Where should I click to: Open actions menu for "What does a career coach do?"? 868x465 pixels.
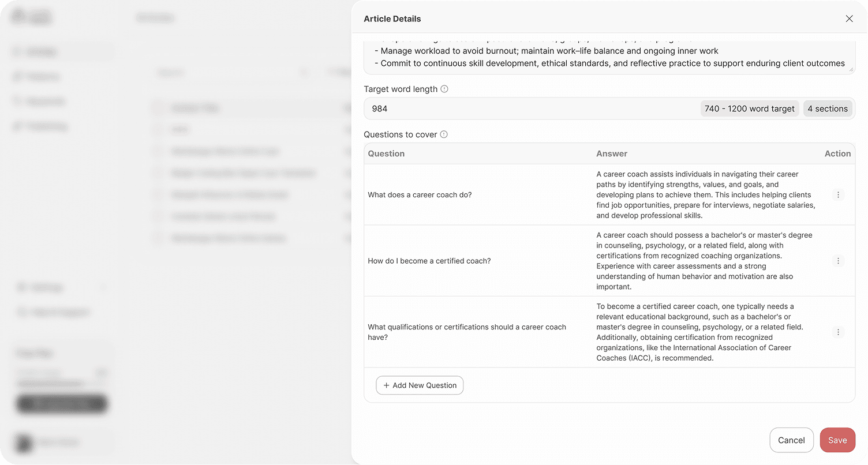tap(838, 194)
